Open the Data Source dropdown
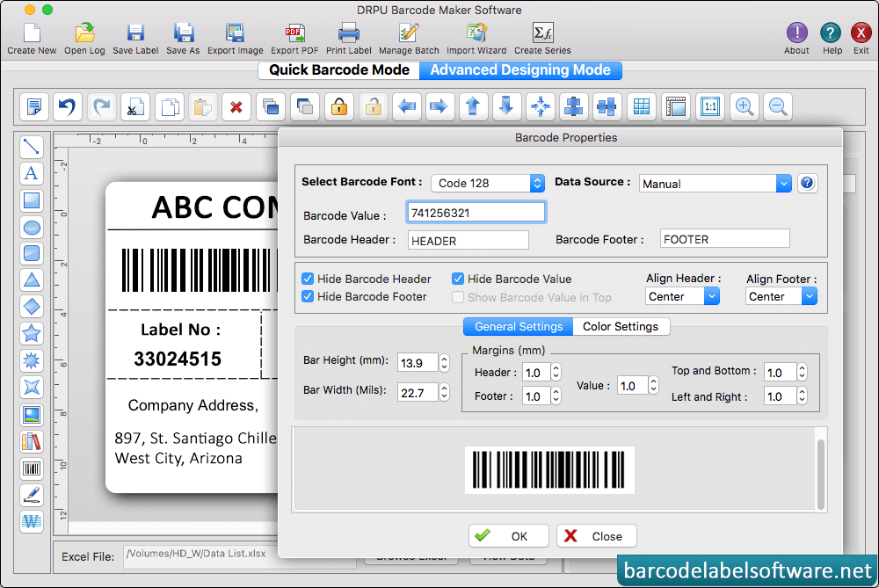This screenshot has width=879, height=588. click(x=716, y=184)
